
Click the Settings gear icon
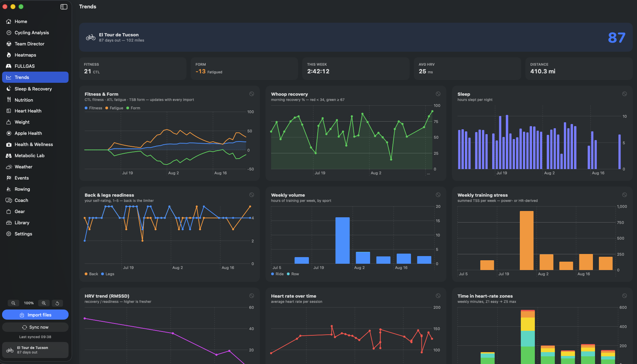point(9,234)
